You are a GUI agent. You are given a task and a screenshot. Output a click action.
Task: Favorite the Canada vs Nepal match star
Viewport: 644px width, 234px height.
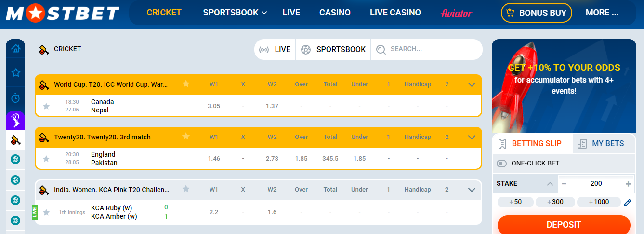click(x=46, y=106)
